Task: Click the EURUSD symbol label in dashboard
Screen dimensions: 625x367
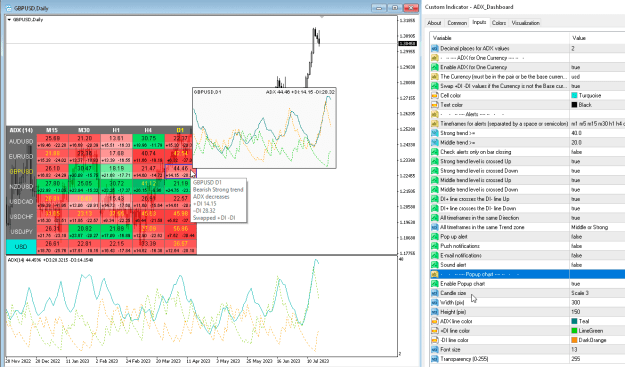Action: pos(21,157)
